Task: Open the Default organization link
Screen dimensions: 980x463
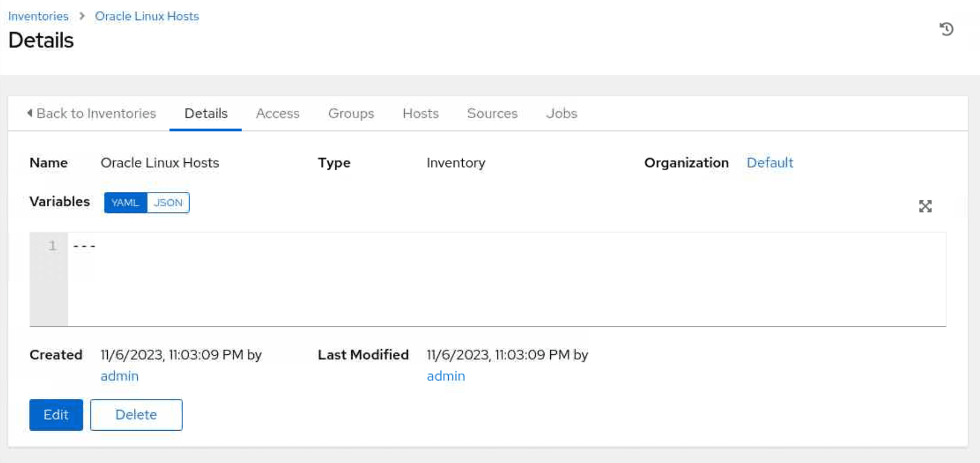Action: [x=770, y=163]
